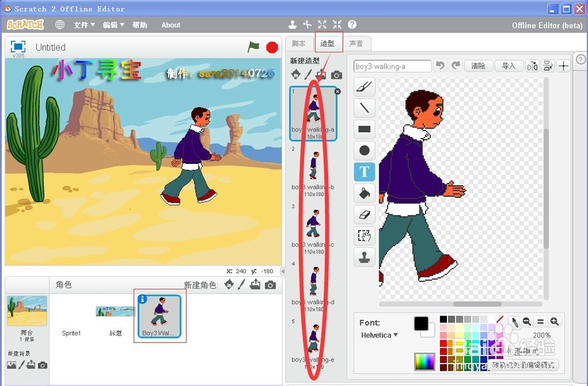
Task: Reset paint canvas zoom with equals icon
Action: pyautogui.click(x=540, y=321)
